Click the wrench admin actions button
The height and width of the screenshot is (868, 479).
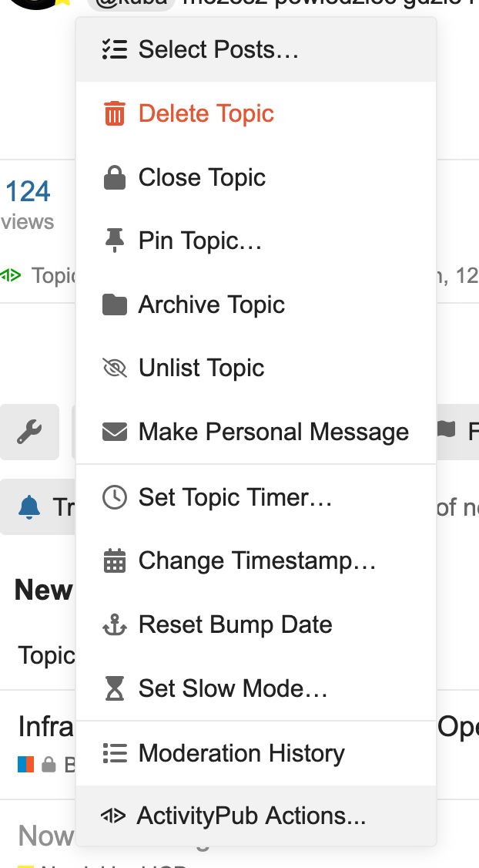coord(29,432)
